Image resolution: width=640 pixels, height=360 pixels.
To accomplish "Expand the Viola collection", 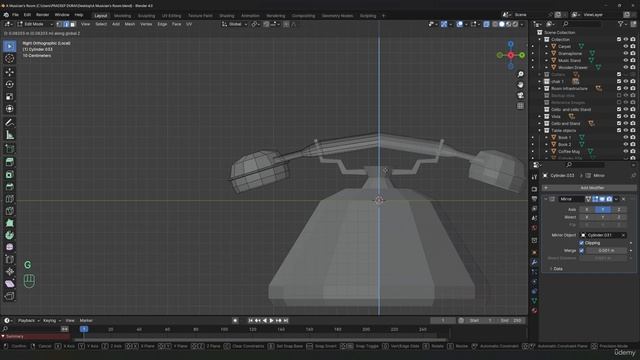I will [540, 116].
